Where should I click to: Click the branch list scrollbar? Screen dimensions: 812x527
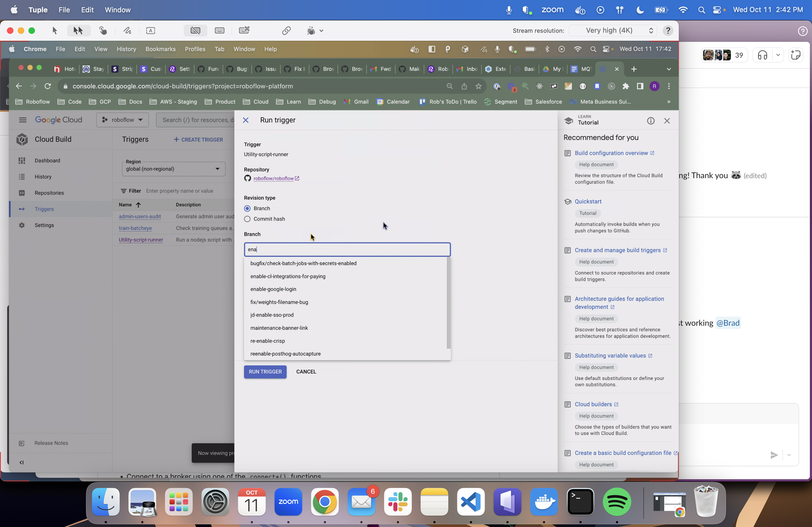(x=449, y=303)
